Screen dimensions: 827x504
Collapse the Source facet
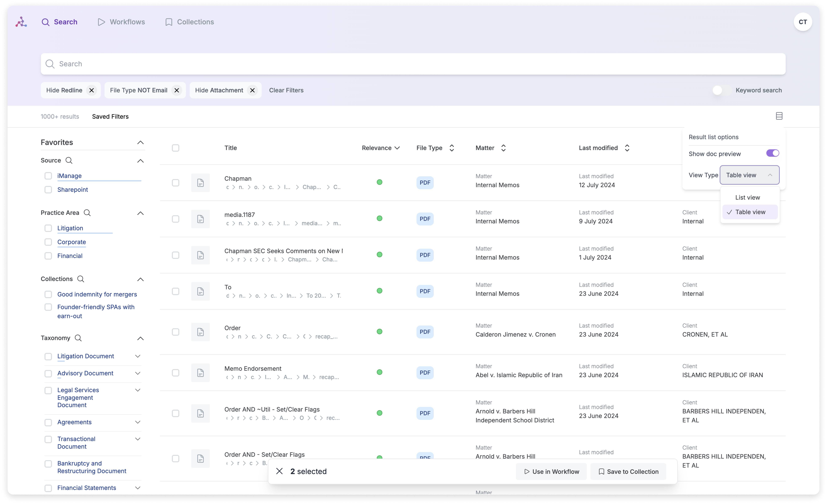coord(140,161)
